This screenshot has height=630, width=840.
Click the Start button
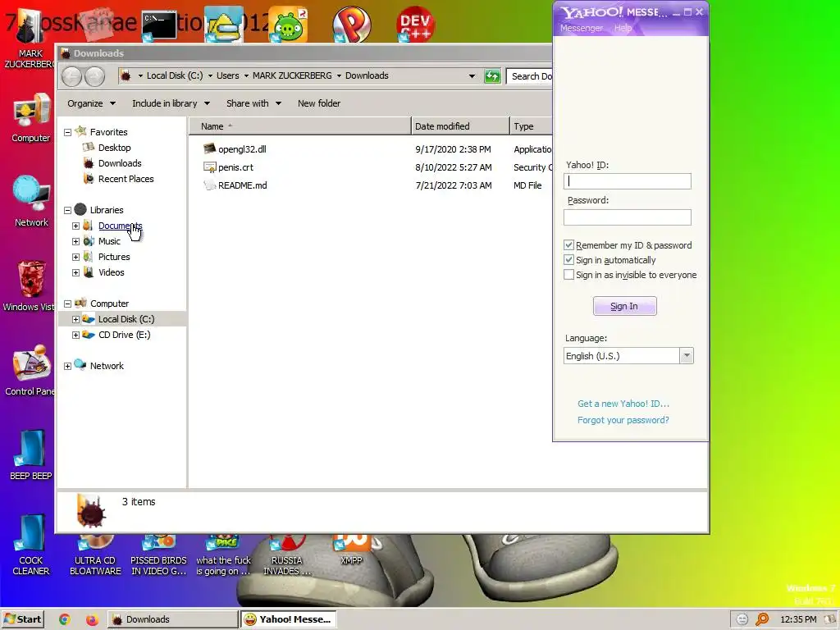(x=22, y=619)
